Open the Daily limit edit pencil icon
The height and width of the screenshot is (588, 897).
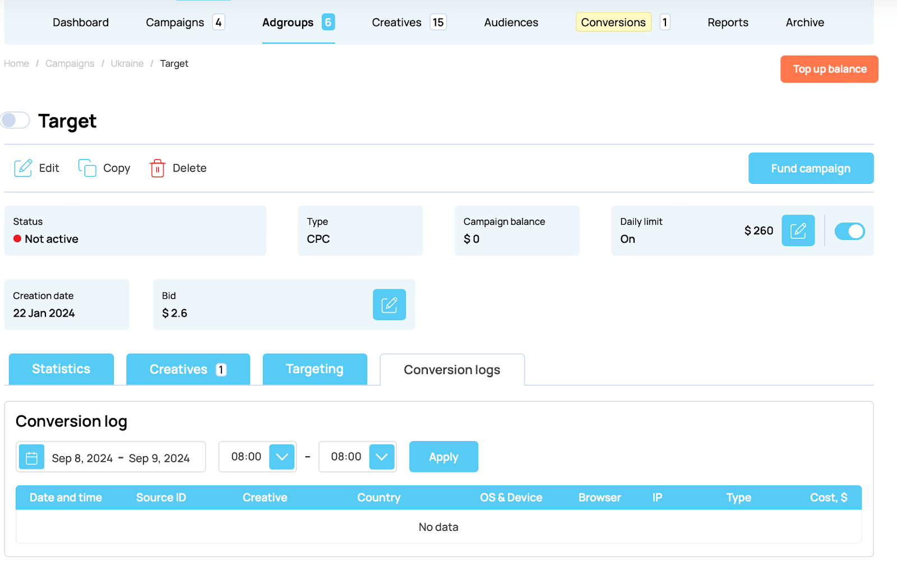(798, 230)
